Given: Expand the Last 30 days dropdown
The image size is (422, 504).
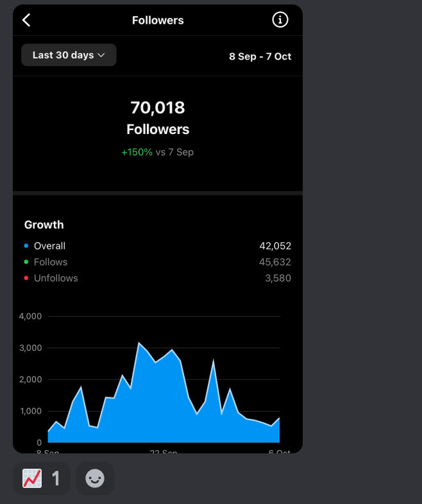Looking at the screenshot, I should coord(69,55).
